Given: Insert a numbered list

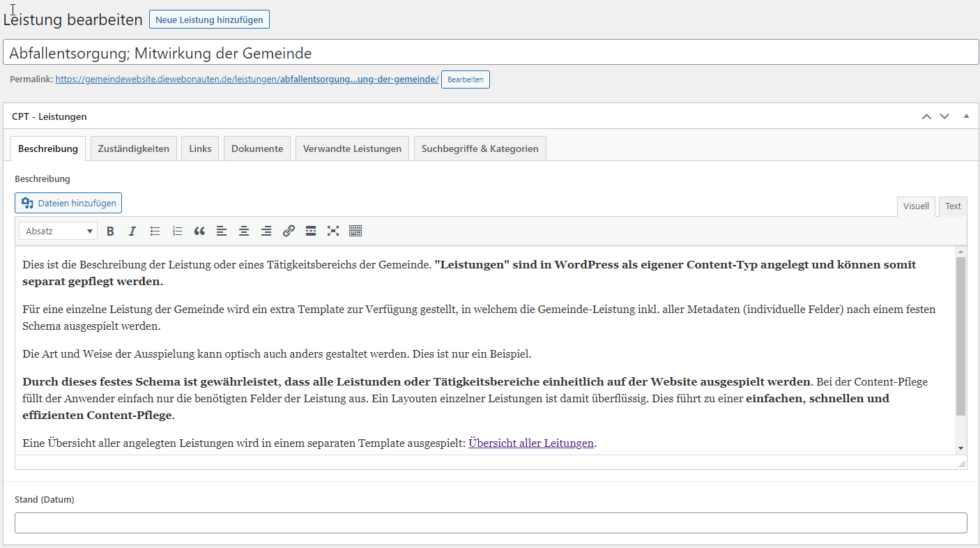Looking at the screenshot, I should click(x=177, y=231).
